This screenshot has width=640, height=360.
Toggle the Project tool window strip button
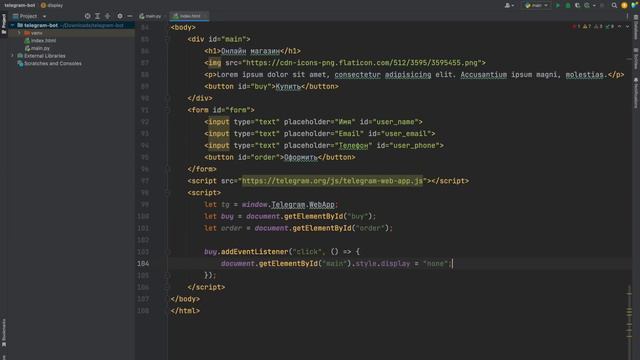tap(4, 24)
